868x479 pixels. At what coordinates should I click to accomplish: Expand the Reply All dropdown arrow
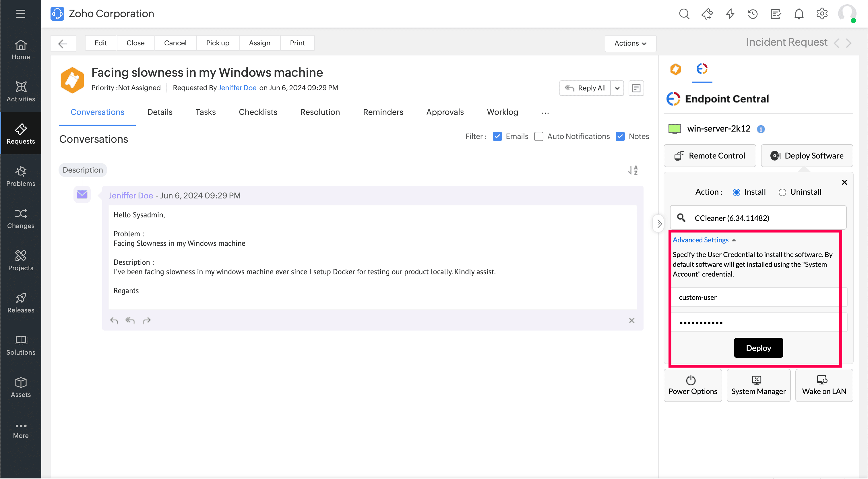(x=617, y=88)
